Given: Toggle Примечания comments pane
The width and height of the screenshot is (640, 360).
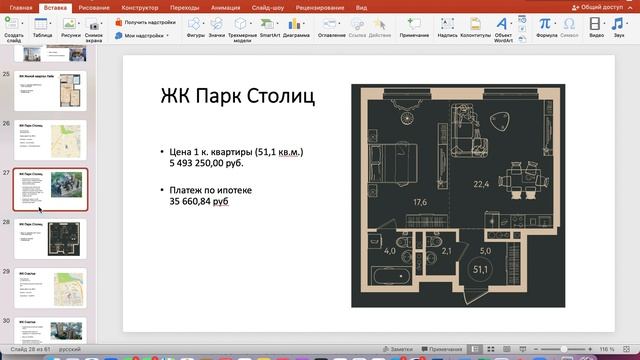Looking at the screenshot, I should (x=442, y=349).
